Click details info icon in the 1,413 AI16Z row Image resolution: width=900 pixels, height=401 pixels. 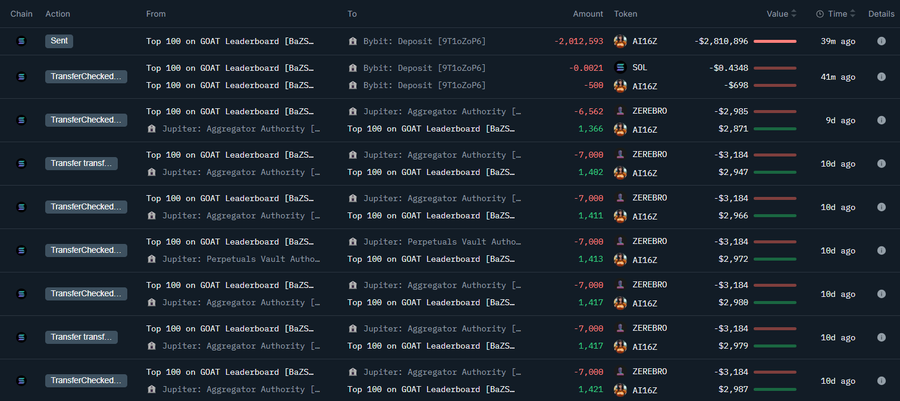click(881, 251)
